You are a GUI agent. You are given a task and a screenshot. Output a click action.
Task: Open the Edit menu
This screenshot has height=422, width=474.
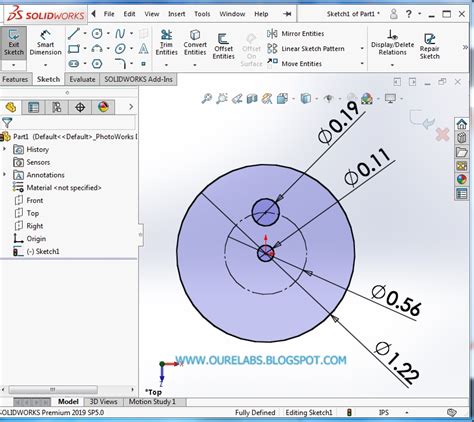point(129,14)
